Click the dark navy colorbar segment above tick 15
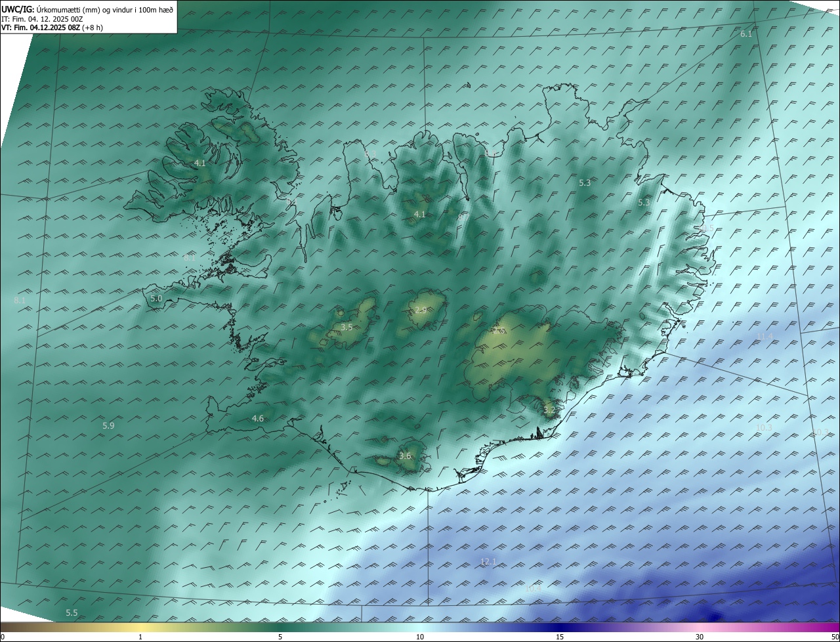Viewport: 840px width, 642px height. point(560,628)
